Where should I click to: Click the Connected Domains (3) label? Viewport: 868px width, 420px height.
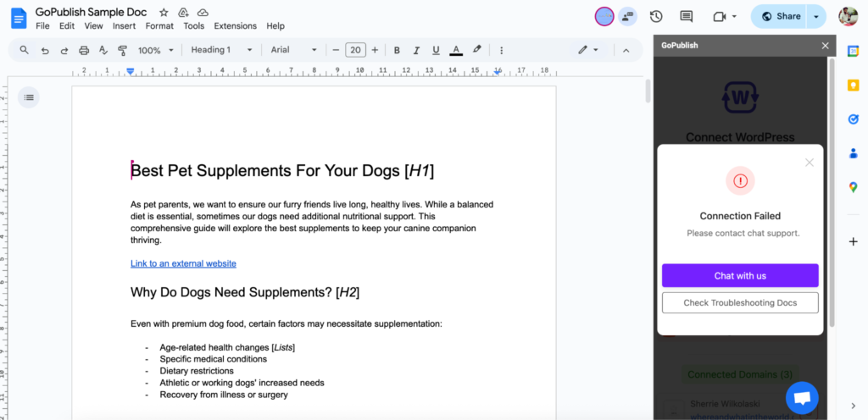739,374
